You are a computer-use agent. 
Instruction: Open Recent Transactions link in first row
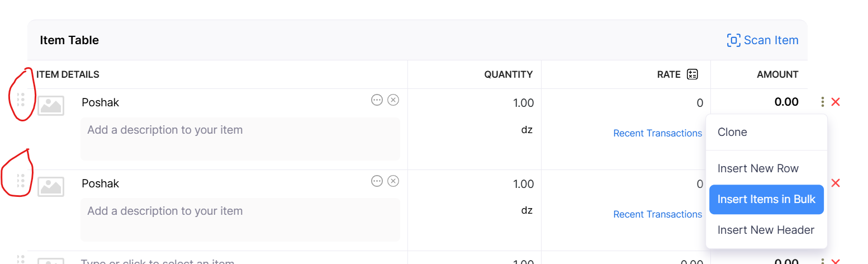tap(657, 133)
